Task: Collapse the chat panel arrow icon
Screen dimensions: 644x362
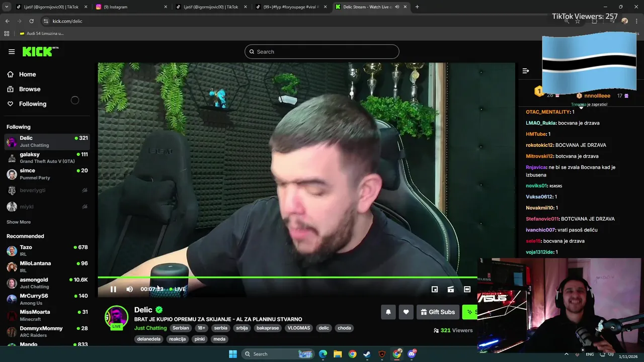Action: click(526, 71)
